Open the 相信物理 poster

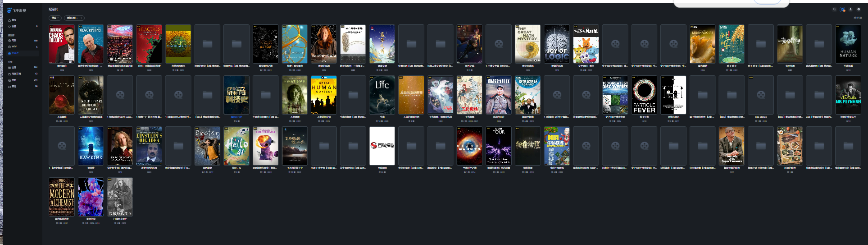point(528,146)
